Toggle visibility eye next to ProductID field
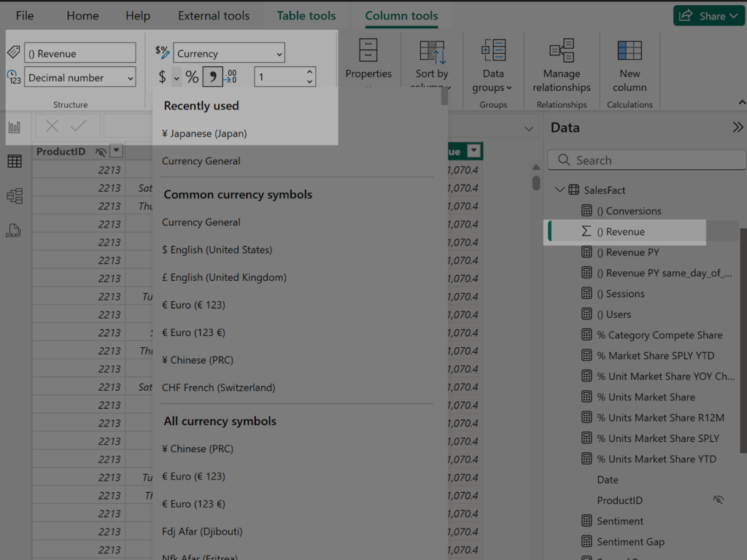This screenshot has width=747, height=560. tap(719, 500)
